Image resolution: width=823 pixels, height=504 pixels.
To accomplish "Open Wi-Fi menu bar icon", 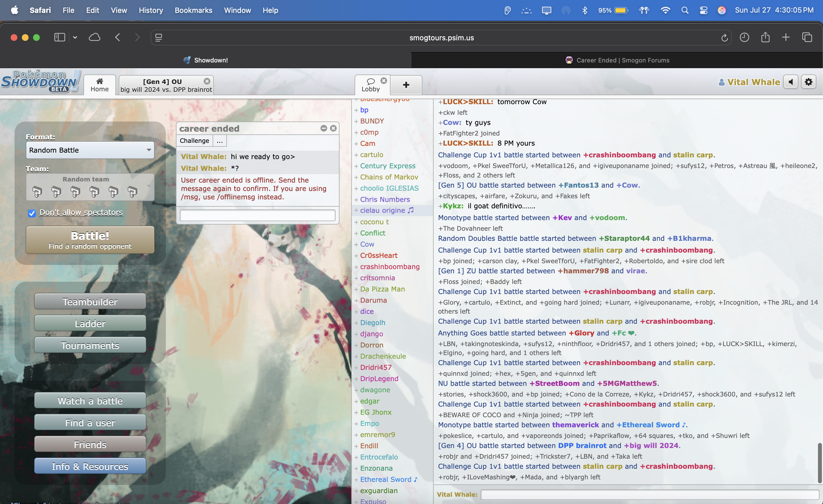I will 665,10.
